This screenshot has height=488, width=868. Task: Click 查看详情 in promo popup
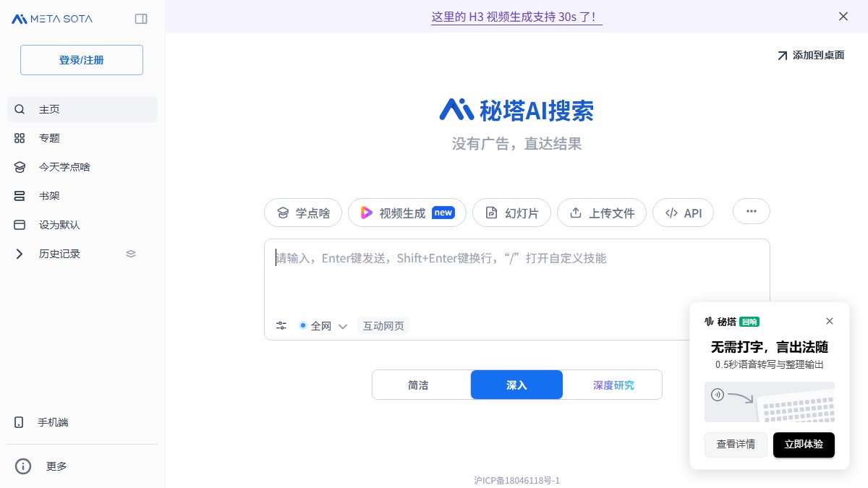(x=736, y=445)
